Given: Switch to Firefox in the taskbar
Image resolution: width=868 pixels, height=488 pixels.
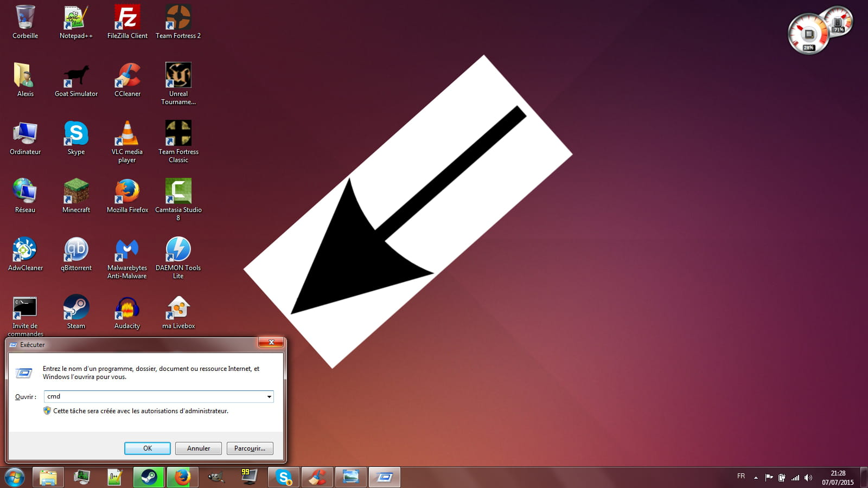Looking at the screenshot, I should [182, 477].
